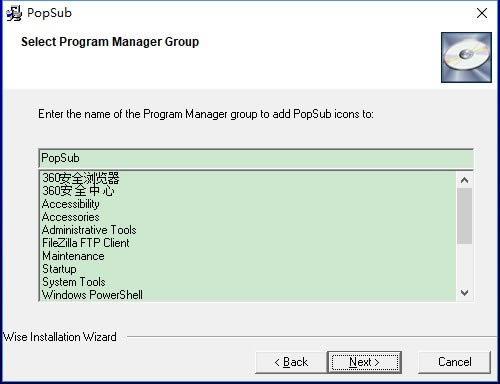Click the PopSub installer title bar icon
Screen dimensions: 500x384
(14, 13)
